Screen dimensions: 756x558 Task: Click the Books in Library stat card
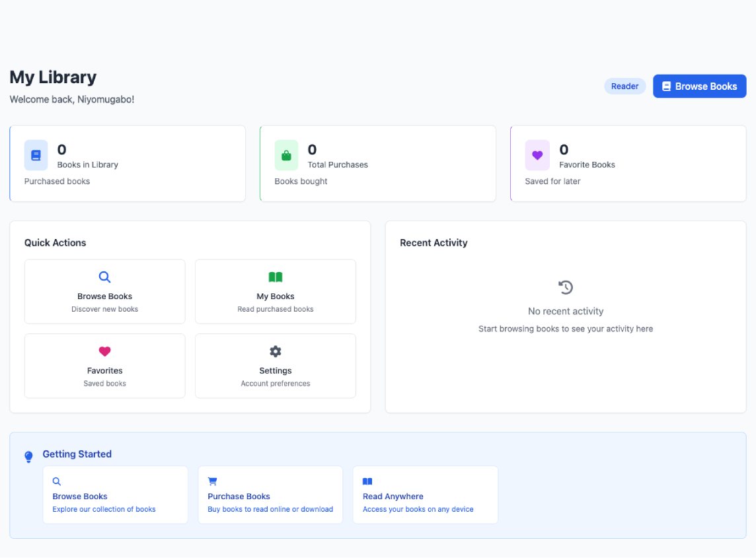[x=128, y=162]
